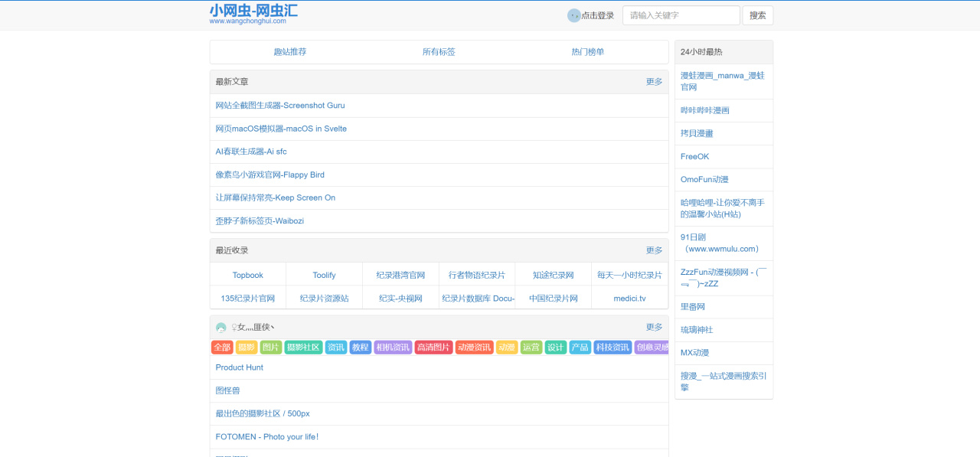Viewport: 980px width, 457px height.
Task: Open the Toolify site link
Action: [x=325, y=275]
